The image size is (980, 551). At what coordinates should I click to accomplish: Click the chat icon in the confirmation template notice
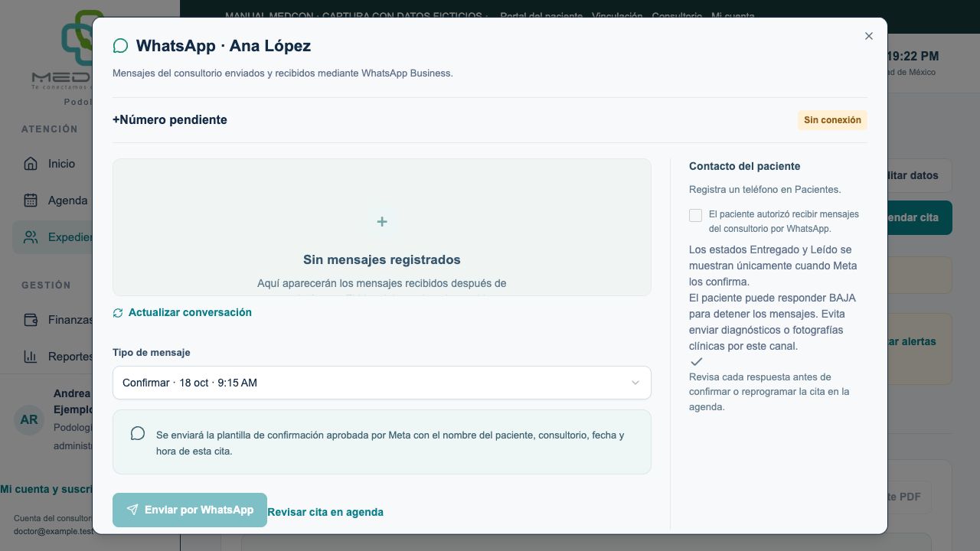coord(138,434)
